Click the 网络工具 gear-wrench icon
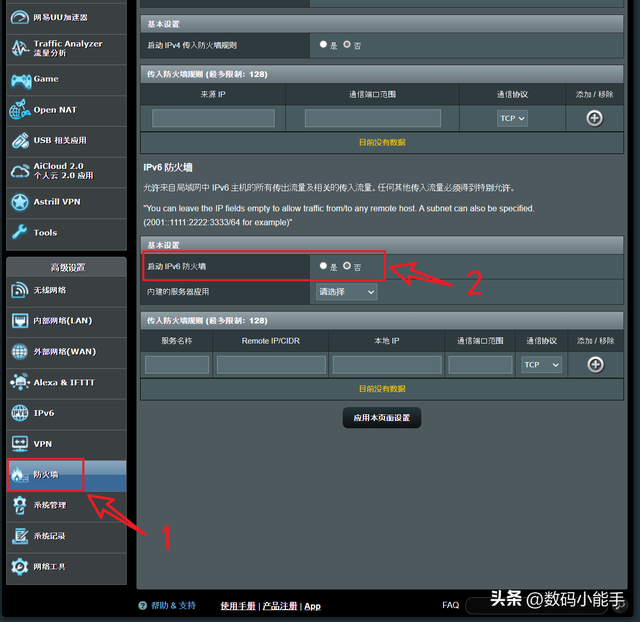Screen dimensions: 640x622 click(20, 566)
